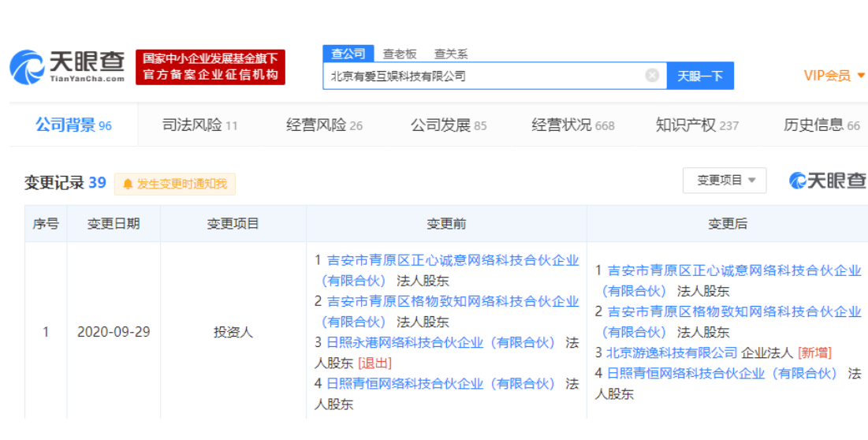
Task: Click the [退出] tag
Action: (x=374, y=363)
